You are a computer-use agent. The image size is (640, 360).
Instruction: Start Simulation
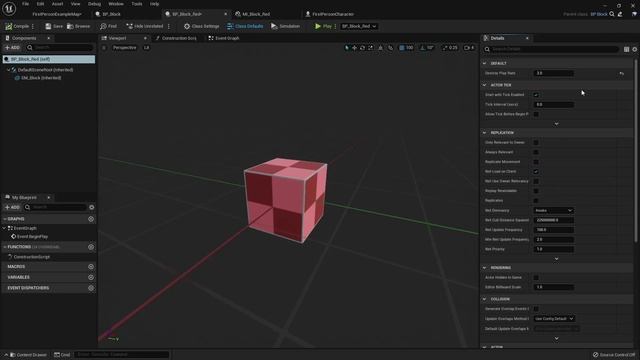[x=285, y=26]
